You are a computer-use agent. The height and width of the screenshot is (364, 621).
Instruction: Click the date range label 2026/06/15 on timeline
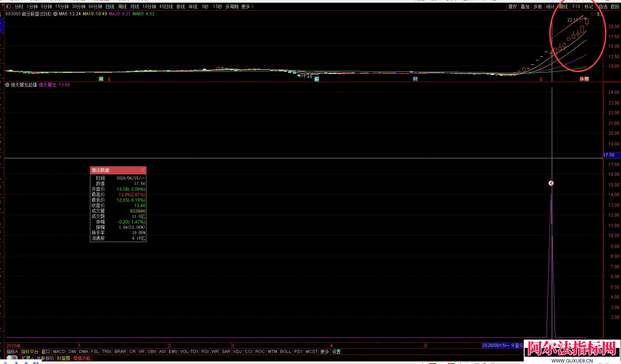point(503,345)
